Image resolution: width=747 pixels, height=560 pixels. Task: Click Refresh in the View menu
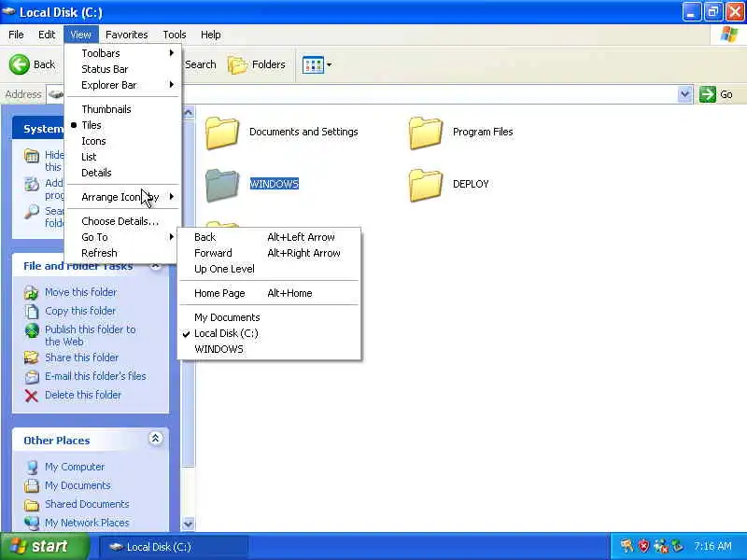coord(123,253)
